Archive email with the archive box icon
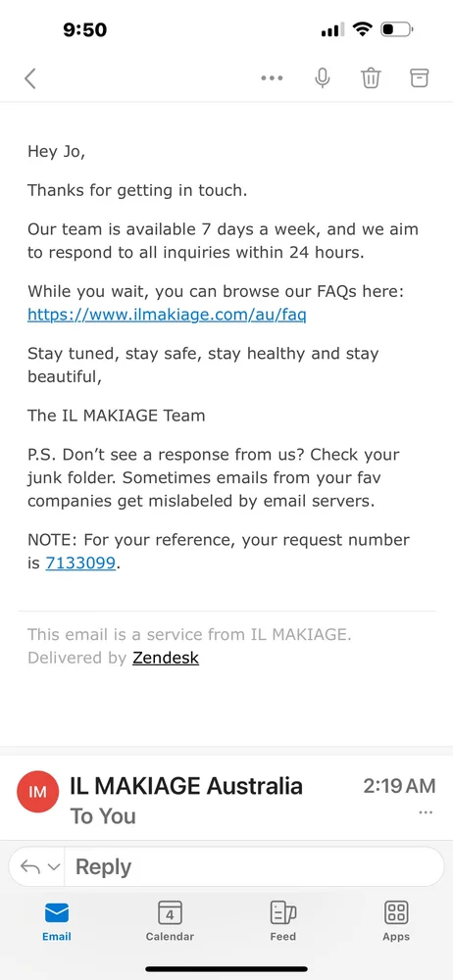453x980 pixels. click(420, 77)
